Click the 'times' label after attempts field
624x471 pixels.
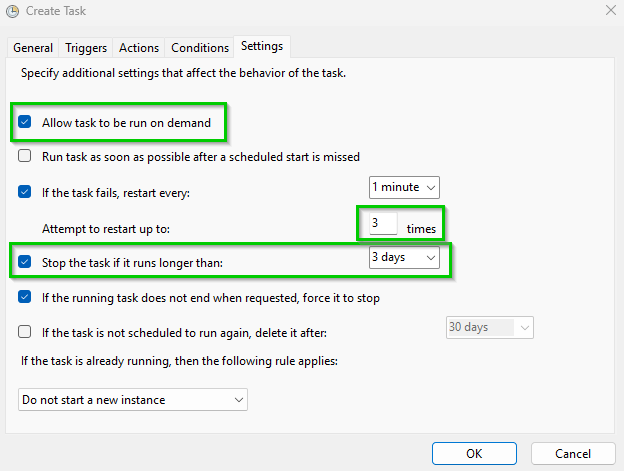(421, 229)
